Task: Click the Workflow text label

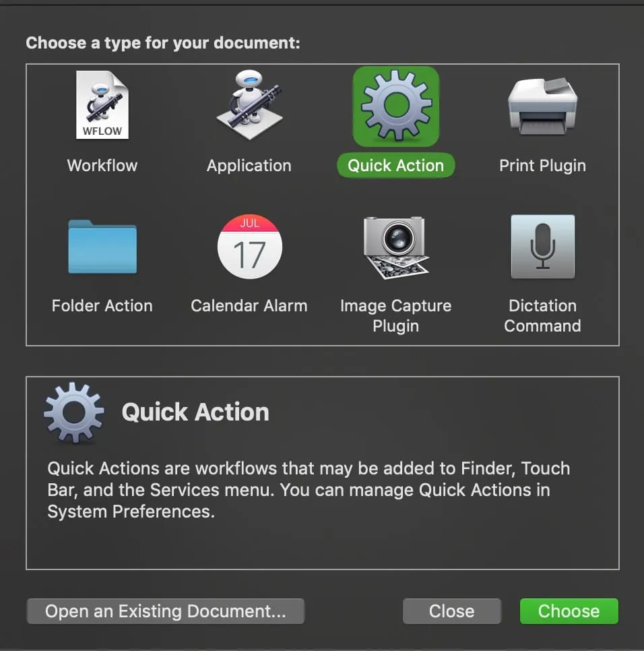Action: click(102, 166)
